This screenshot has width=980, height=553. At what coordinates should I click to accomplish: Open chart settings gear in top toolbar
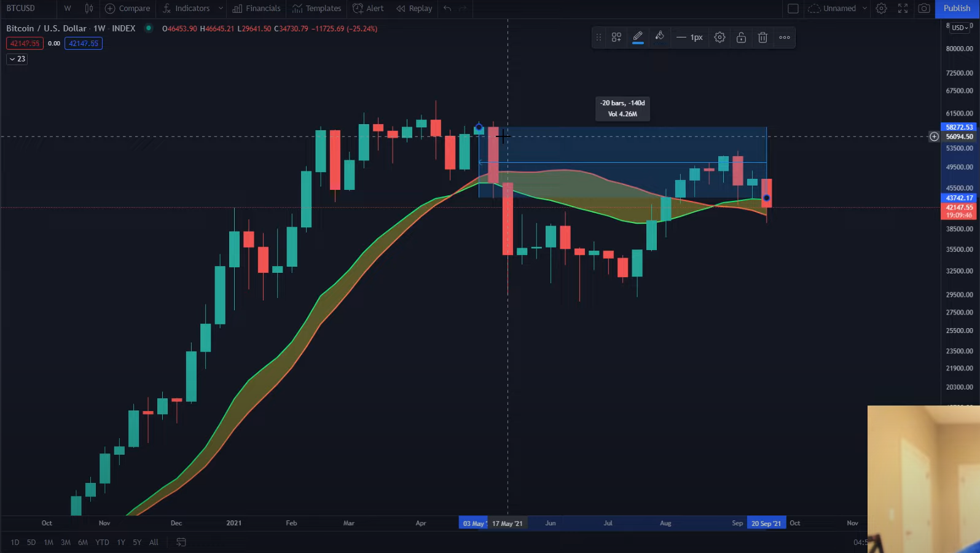pos(881,9)
